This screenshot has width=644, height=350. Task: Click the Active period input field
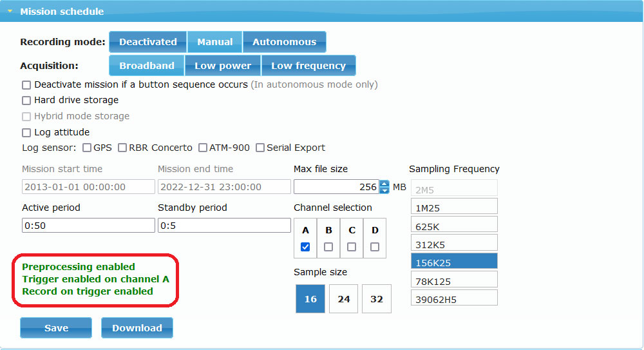[x=88, y=226]
